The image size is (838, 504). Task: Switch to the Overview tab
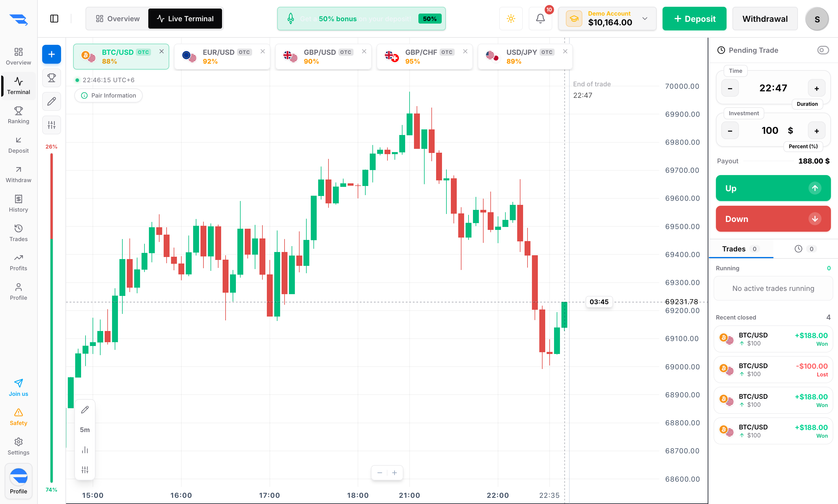point(118,19)
